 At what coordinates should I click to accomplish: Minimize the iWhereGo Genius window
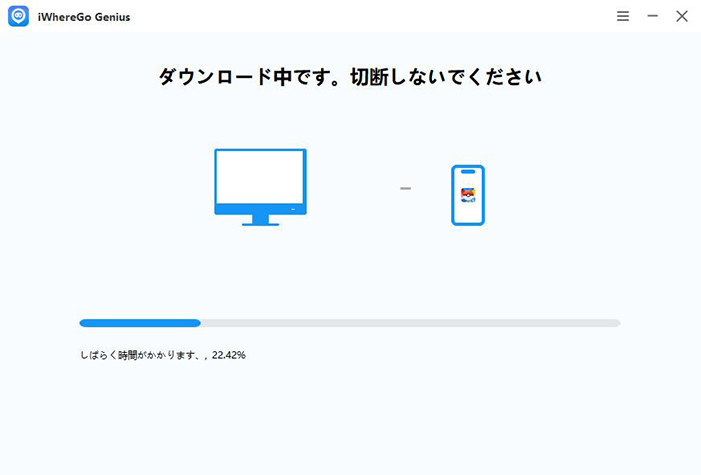coord(652,16)
